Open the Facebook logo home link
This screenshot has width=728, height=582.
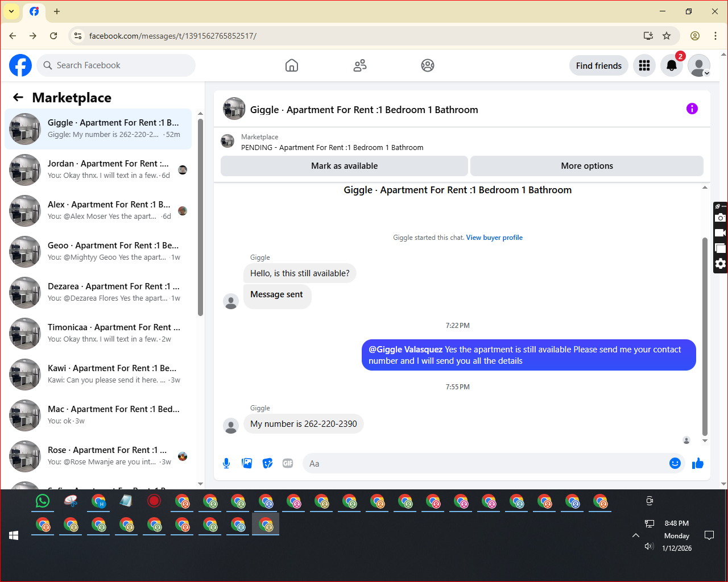pos(20,65)
